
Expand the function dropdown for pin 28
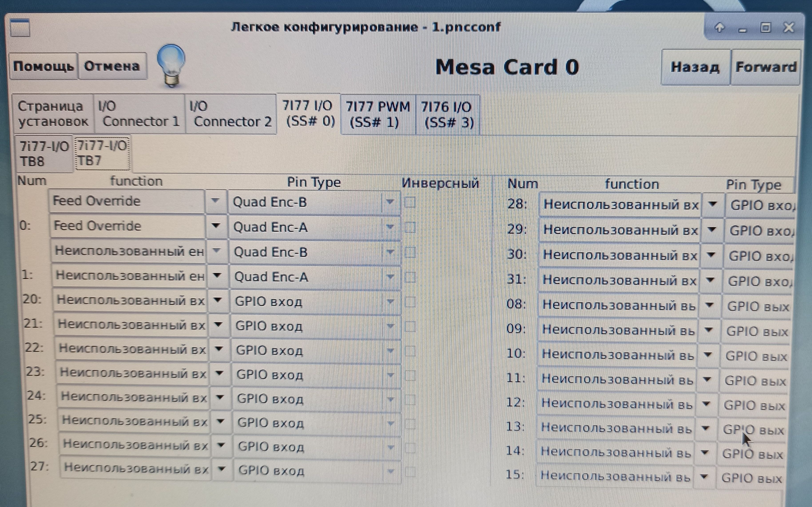(713, 204)
